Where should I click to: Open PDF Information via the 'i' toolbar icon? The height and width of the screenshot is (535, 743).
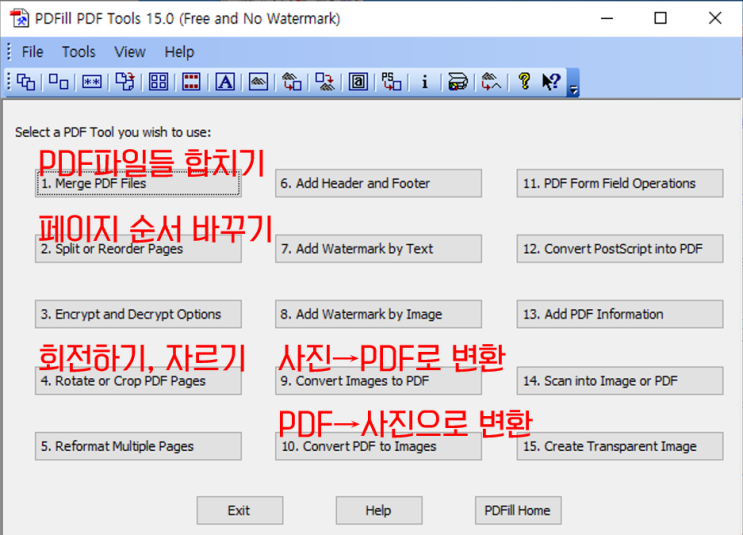[x=424, y=83]
